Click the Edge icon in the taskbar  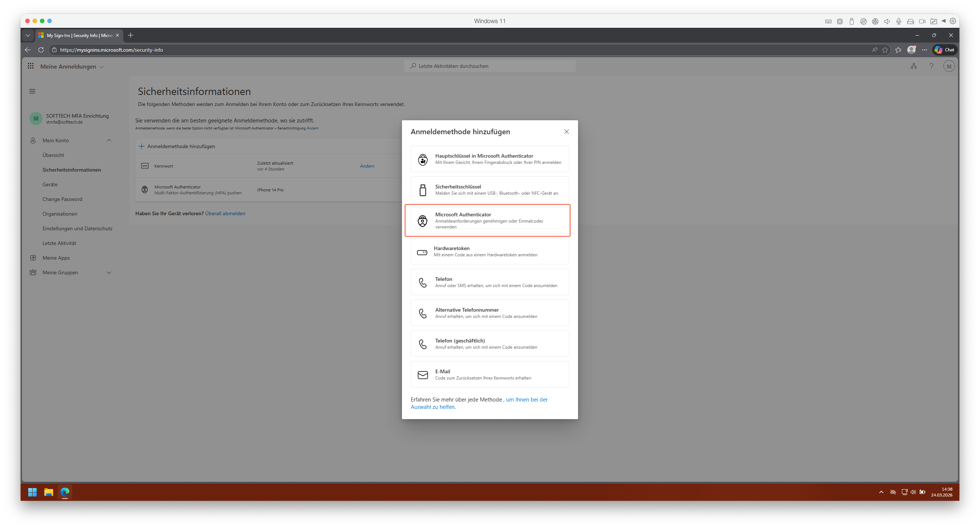coord(65,492)
